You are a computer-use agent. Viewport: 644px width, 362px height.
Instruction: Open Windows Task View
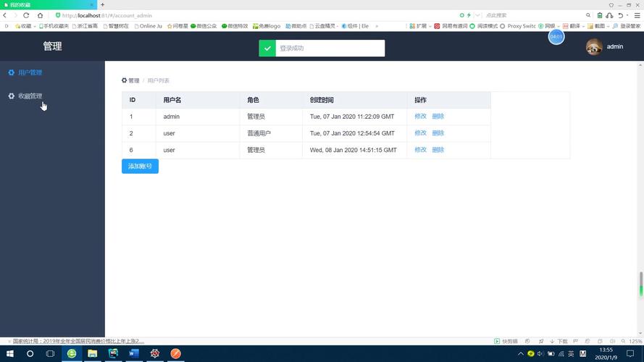click(51, 353)
